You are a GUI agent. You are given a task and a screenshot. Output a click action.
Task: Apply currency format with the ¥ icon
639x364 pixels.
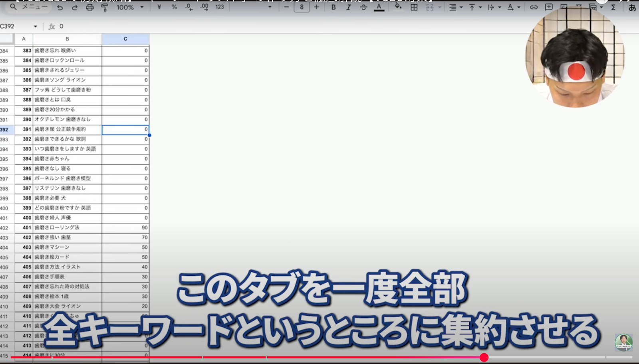click(x=159, y=7)
